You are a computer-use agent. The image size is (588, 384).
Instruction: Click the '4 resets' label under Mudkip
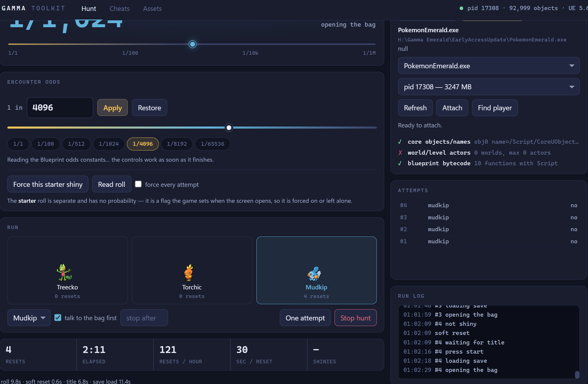[x=316, y=296]
